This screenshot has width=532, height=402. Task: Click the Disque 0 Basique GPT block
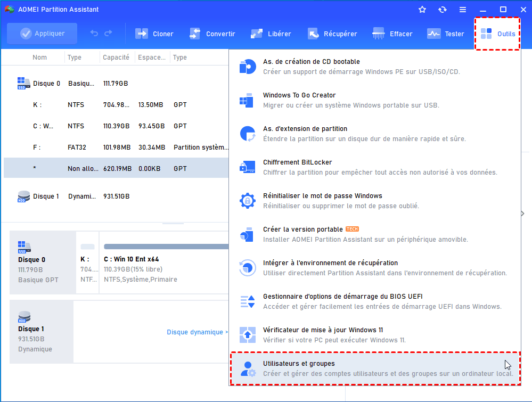tap(43, 262)
